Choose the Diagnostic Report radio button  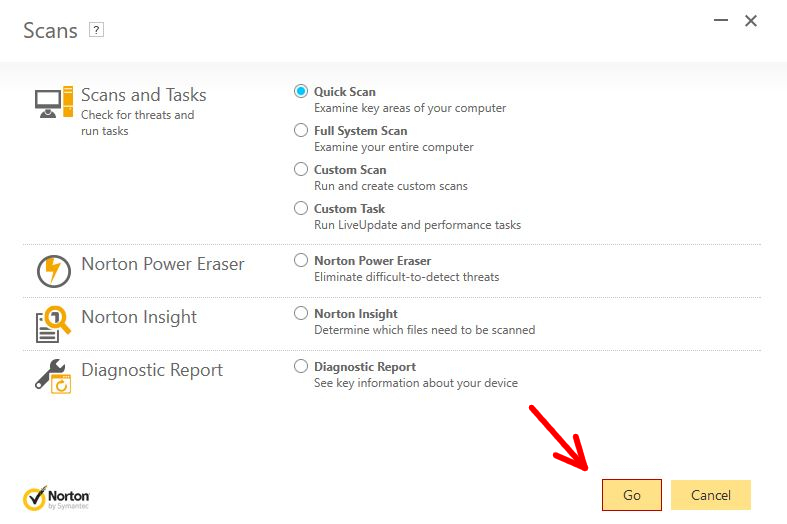tap(301, 366)
